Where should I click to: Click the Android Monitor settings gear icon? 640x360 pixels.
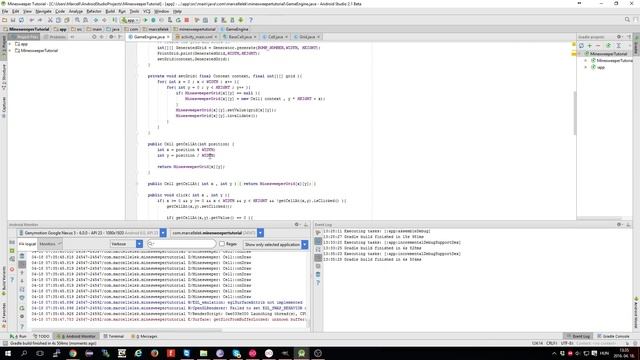coord(297,225)
